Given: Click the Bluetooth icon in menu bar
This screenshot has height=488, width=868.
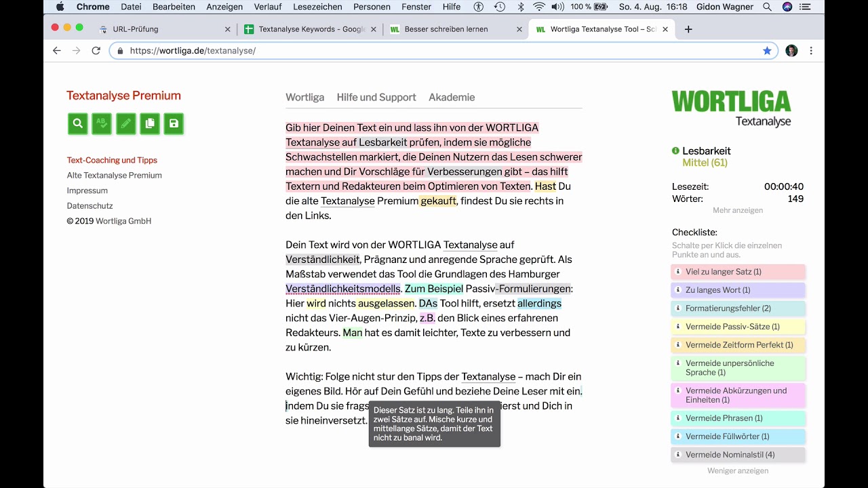Looking at the screenshot, I should pyautogui.click(x=521, y=7).
